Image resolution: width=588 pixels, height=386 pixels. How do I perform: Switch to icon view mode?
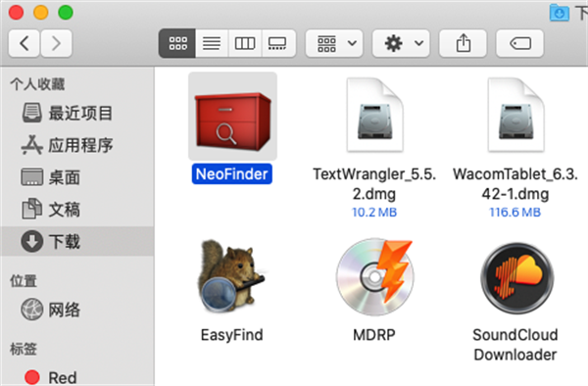[x=177, y=43]
